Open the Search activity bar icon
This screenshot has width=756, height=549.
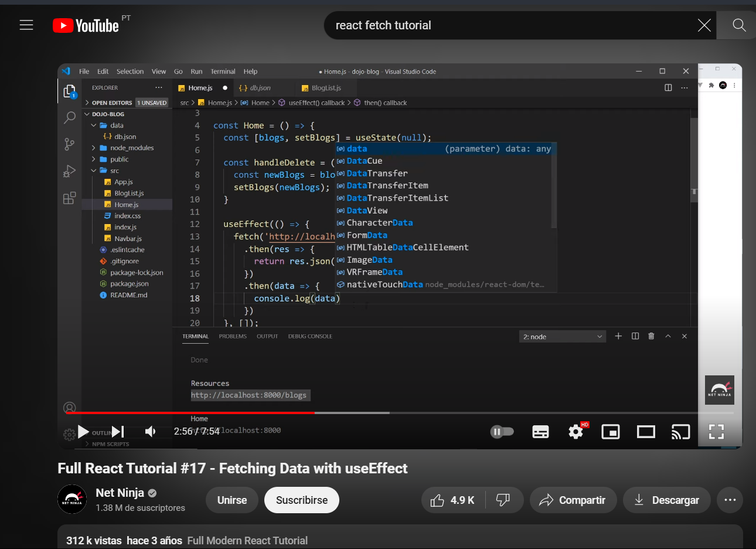(70, 118)
